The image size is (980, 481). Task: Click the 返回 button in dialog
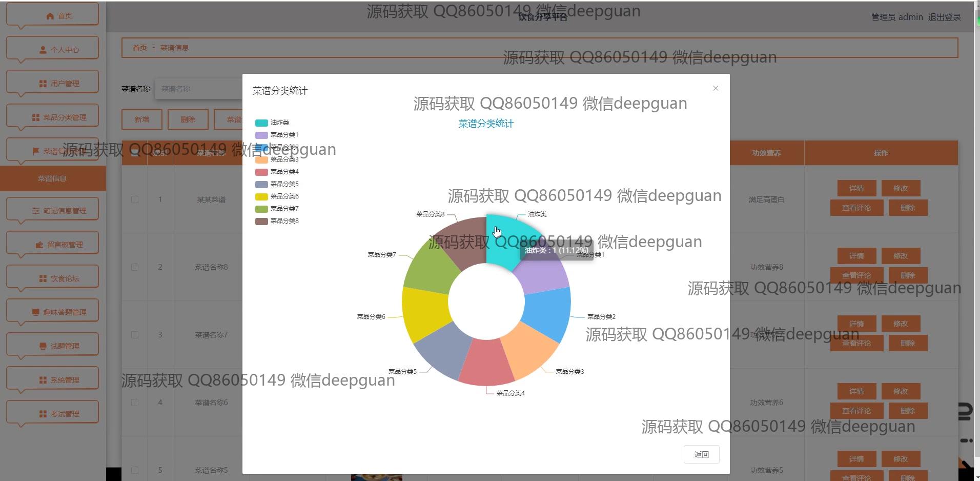point(701,454)
